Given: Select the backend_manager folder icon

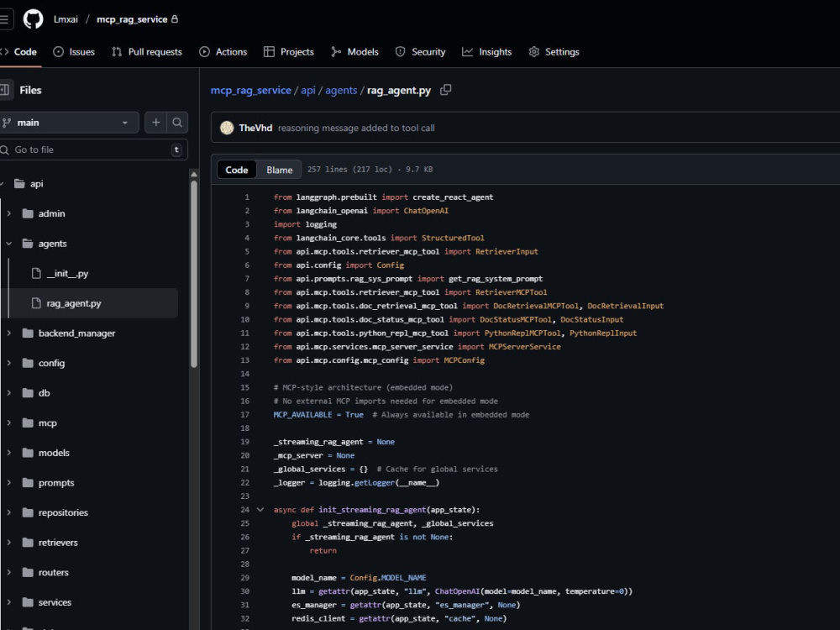Looking at the screenshot, I should [x=28, y=333].
